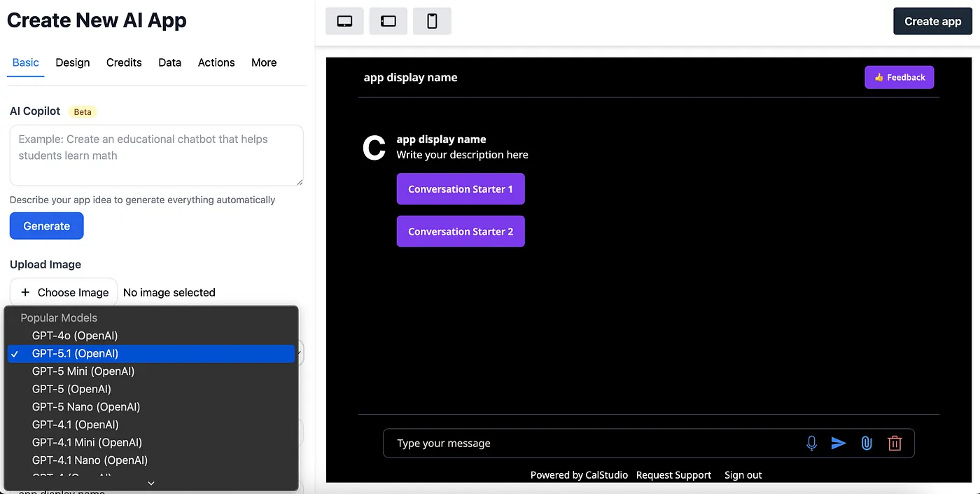This screenshot has height=494, width=980.
Task: Click the send arrow icon
Action: tap(839, 443)
